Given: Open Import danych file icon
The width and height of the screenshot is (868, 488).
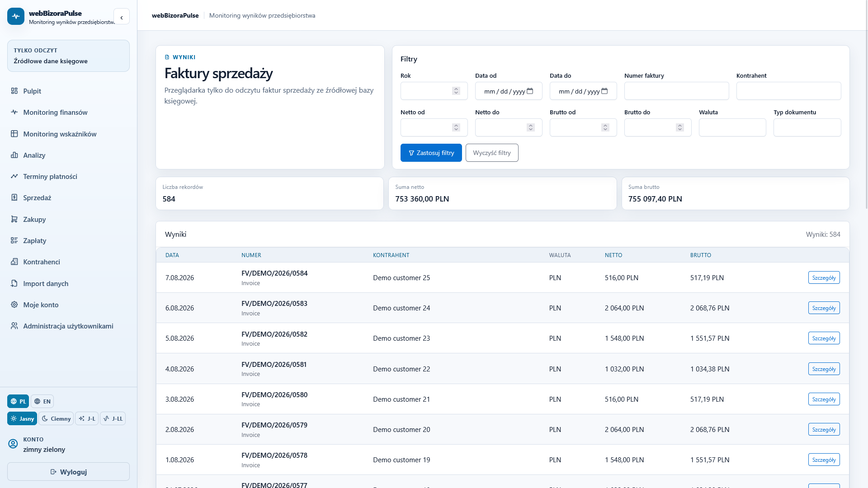Looking at the screenshot, I should [14, 283].
